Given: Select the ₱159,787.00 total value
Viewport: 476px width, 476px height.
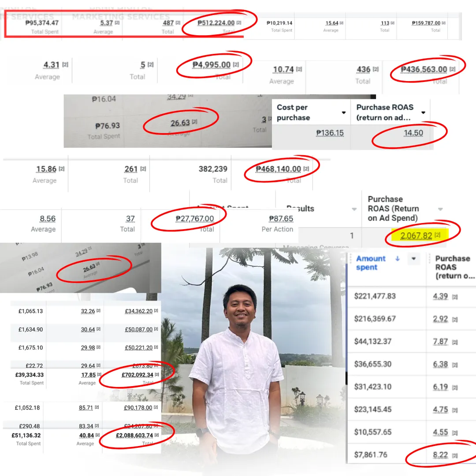Looking at the screenshot, I should 426,23.
